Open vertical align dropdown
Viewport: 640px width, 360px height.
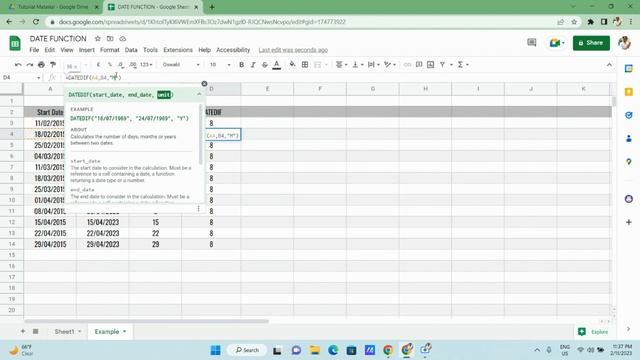pos(358,64)
